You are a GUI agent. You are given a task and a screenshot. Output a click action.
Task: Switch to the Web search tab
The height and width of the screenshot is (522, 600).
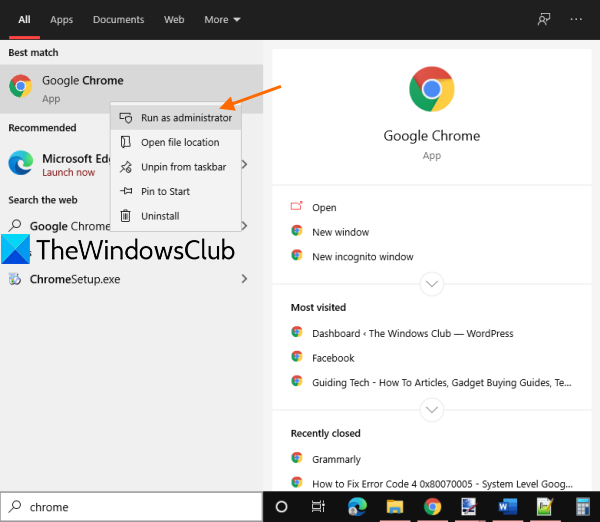[x=174, y=20]
